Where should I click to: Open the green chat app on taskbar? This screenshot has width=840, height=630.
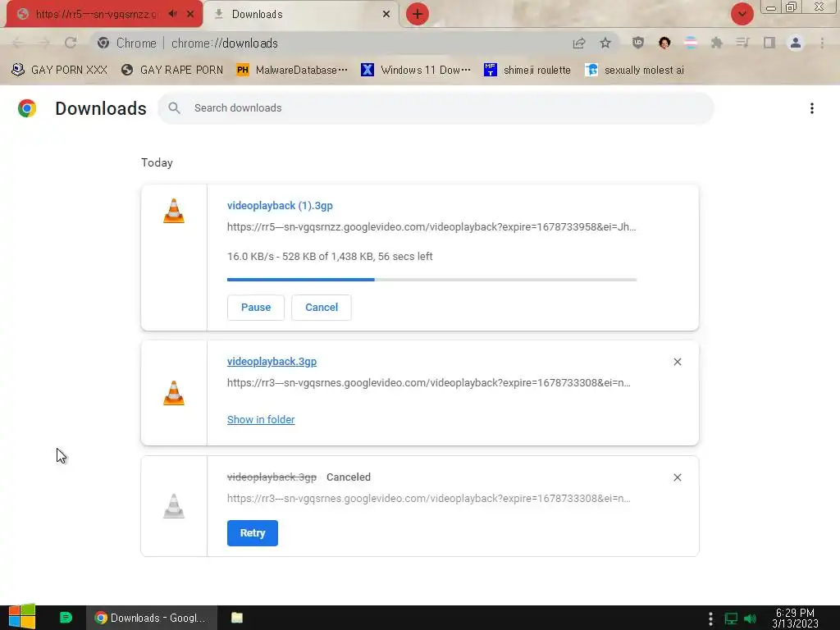pyautogui.click(x=66, y=618)
